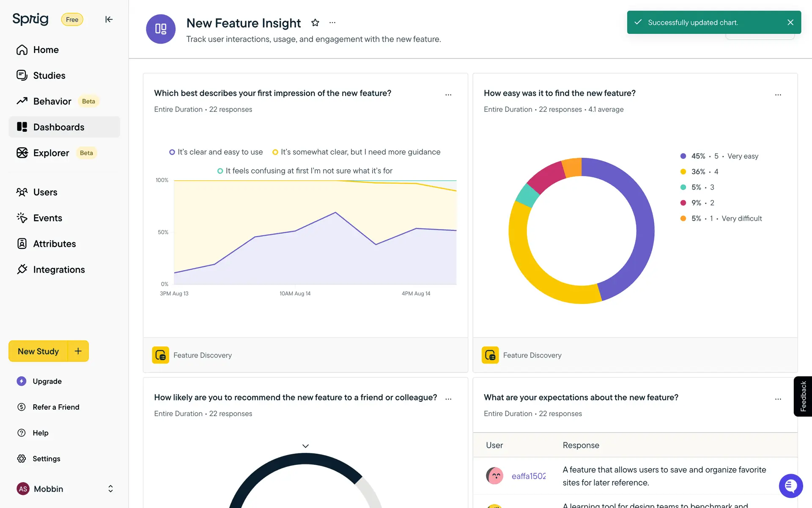
Task: Collapse the sidebar with the arrow icon
Action: (109, 19)
